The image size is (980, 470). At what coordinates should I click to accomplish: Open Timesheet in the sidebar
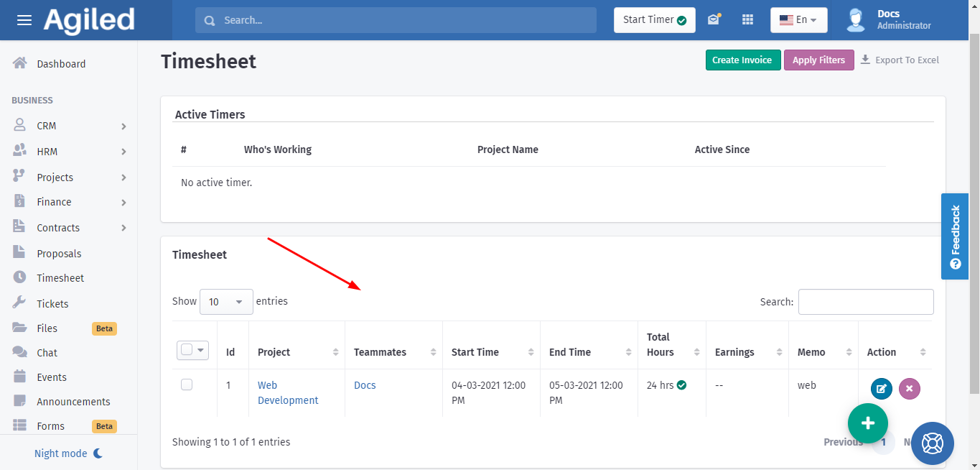coord(60,278)
